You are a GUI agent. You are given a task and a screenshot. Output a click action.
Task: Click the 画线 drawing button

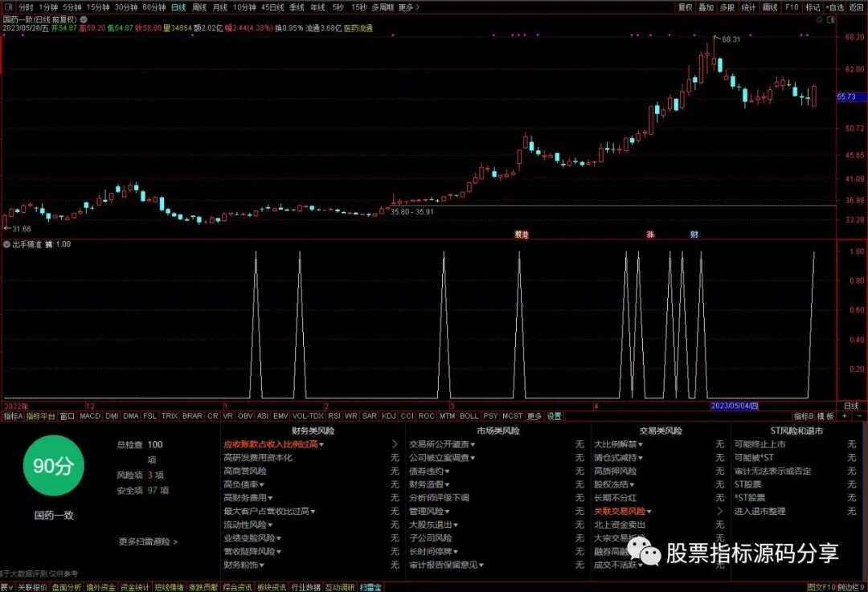pyautogui.click(x=770, y=7)
